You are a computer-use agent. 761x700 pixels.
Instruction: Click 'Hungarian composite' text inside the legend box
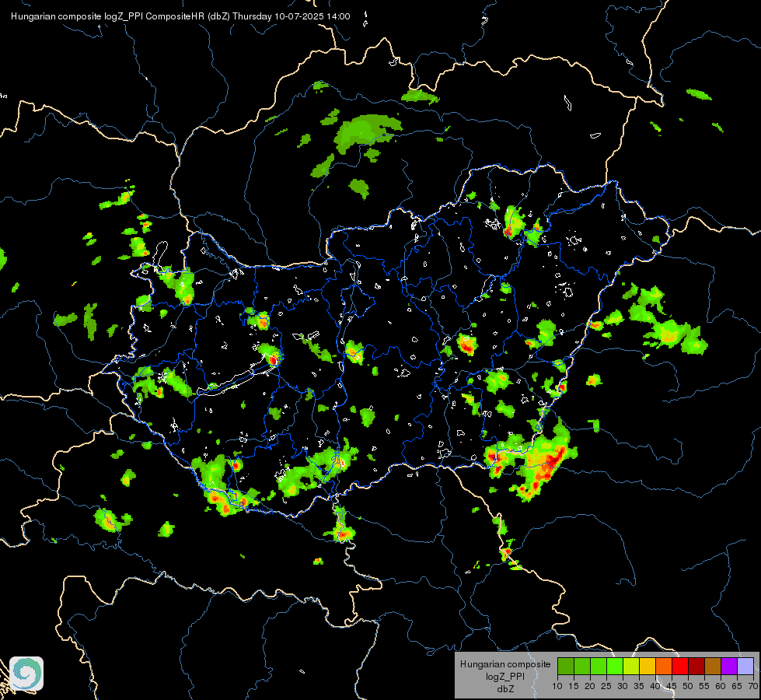505,664
